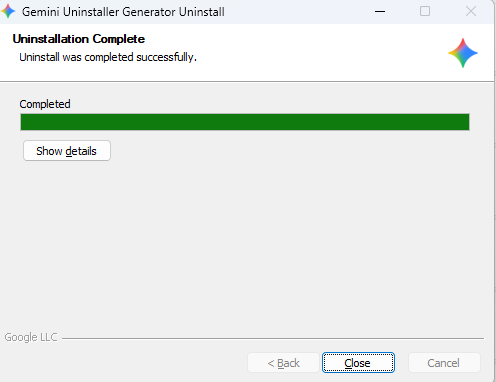Click the Google LLC branding text

click(31, 337)
